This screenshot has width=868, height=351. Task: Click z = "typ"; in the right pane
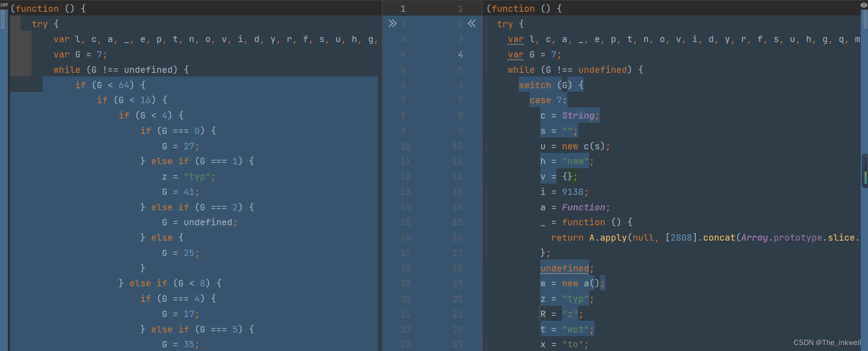click(x=567, y=299)
